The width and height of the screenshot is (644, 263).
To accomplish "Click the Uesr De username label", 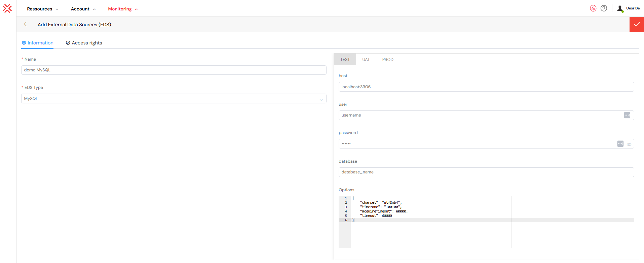I will pyautogui.click(x=633, y=8).
